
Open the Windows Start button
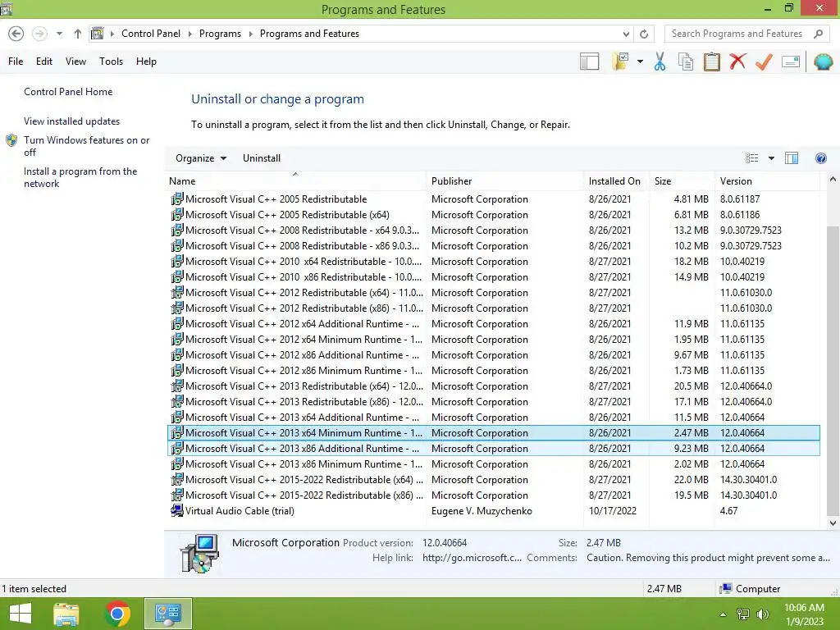click(21, 614)
